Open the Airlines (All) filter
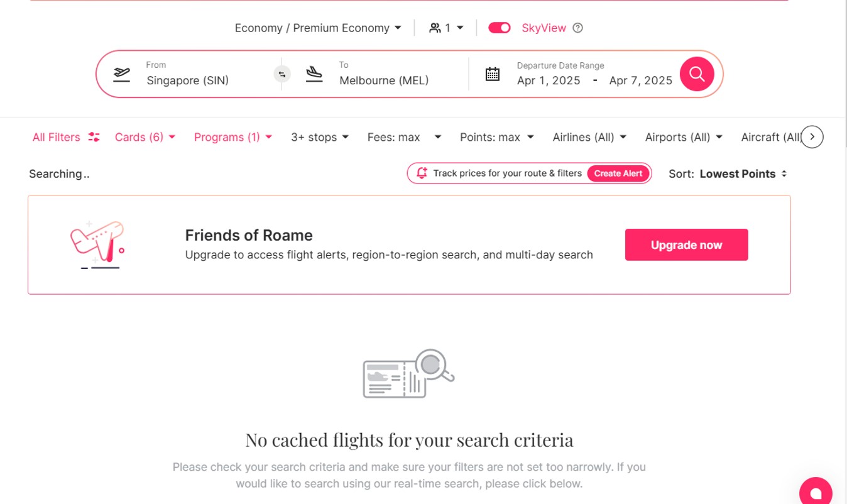The image size is (847, 504). pyautogui.click(x=589, y=137)
